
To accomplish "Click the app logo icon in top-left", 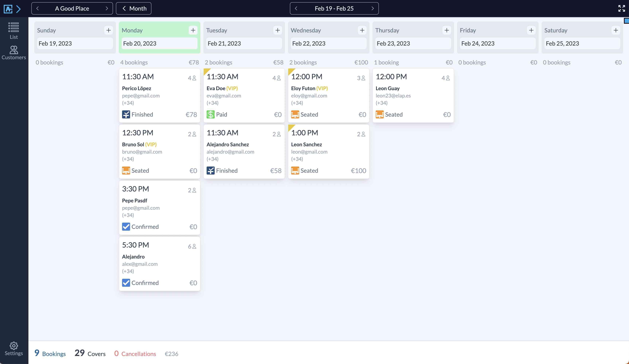I will point(8,9).
